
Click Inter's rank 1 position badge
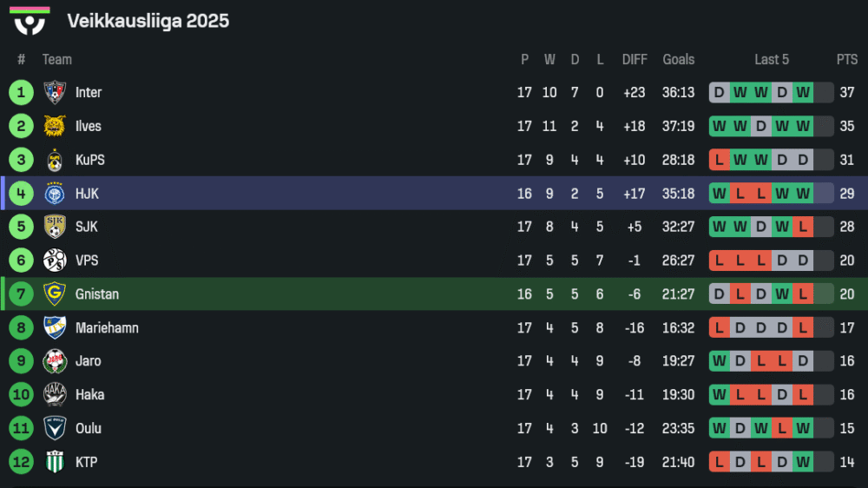tap(21, 92)
